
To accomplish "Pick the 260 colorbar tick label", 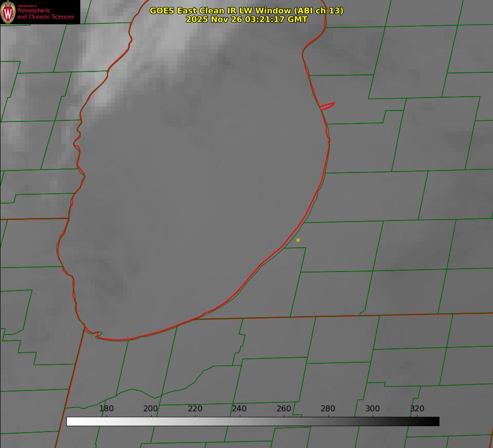I will [284, 409].
